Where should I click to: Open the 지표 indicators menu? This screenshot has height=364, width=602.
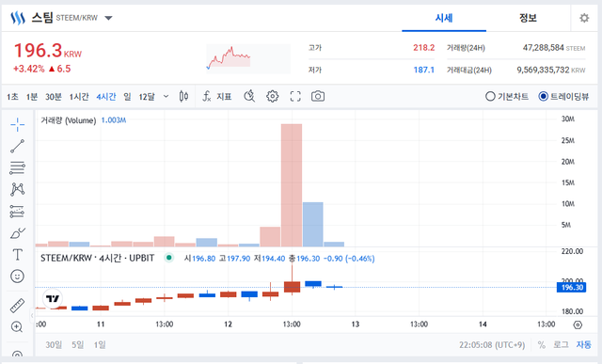[217, 96]
